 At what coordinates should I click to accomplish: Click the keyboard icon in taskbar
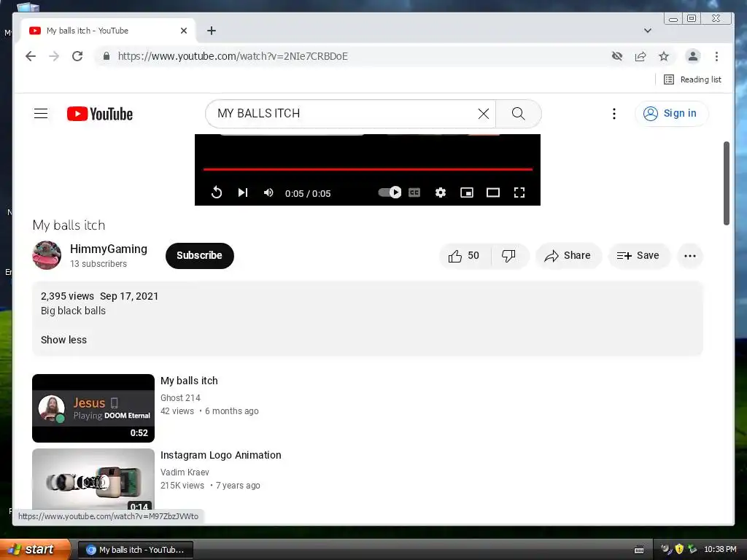coord(639,550)
